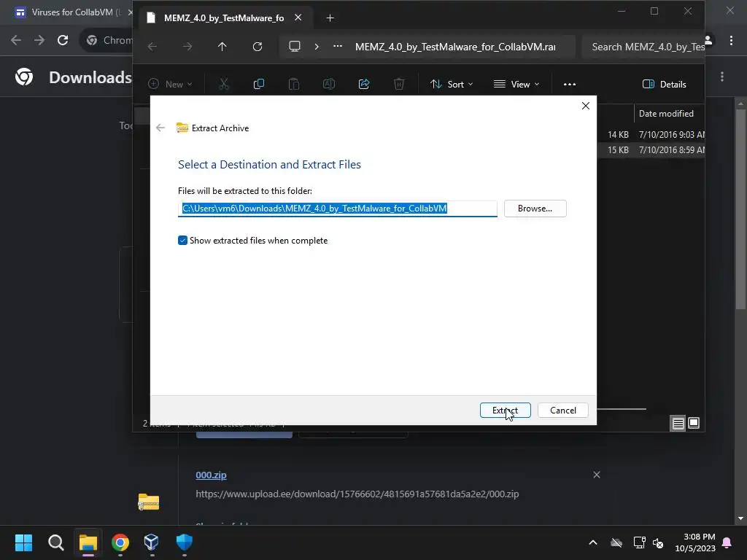Click the address bar ellipsis for hidden path
The height and width of the screenshot is (560, 747).
338,47
